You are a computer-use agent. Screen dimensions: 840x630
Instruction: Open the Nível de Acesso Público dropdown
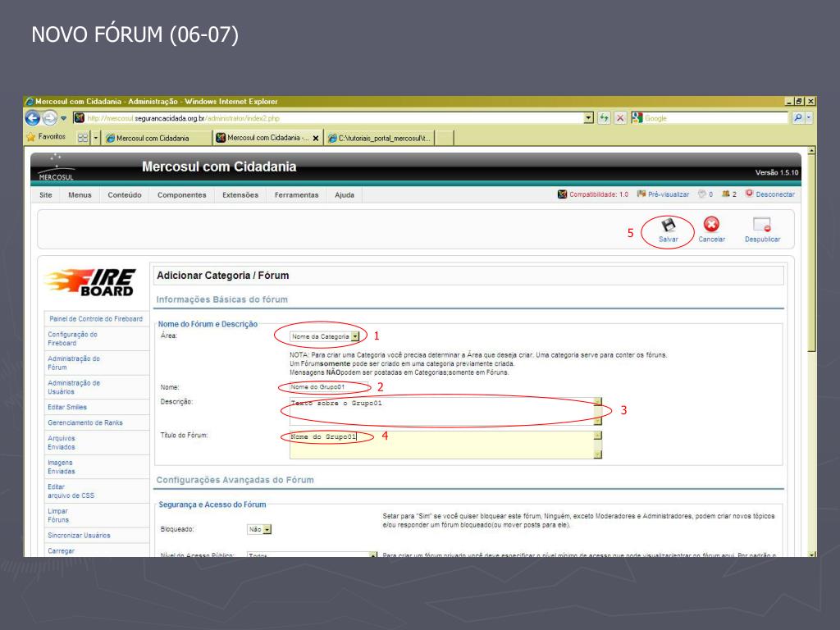pos(312,555)
